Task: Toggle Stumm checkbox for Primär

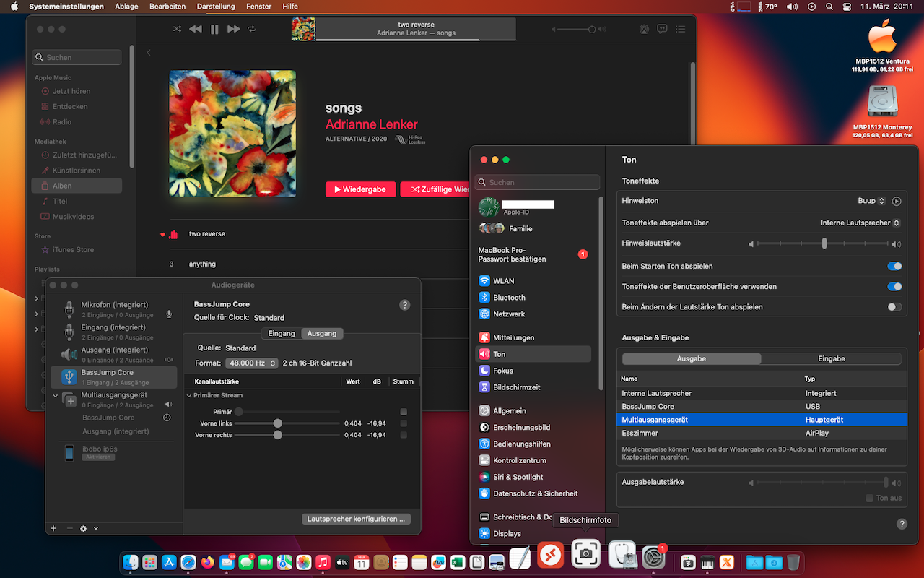Action: [x=404, y=412]
